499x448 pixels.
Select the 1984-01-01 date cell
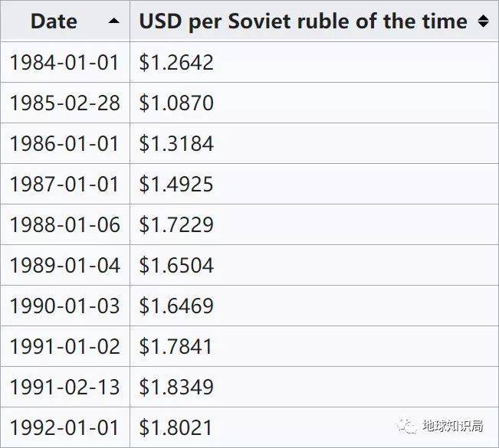pos(65,62)
